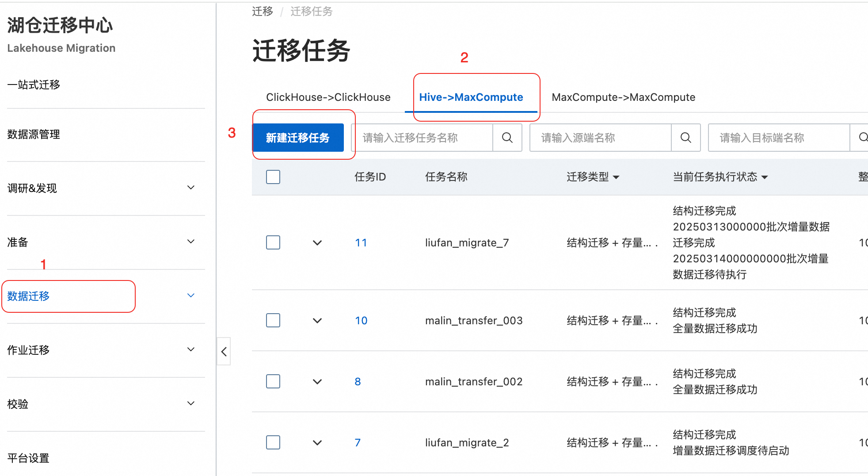Screen dimensions: 868x476
Task: Click the search icon for source name
Action: tap(686, 138)
